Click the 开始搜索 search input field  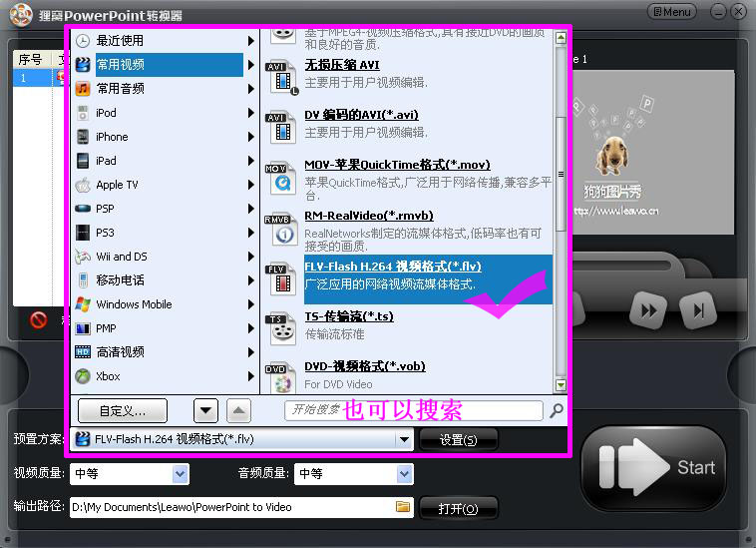[x=414, y=410]
